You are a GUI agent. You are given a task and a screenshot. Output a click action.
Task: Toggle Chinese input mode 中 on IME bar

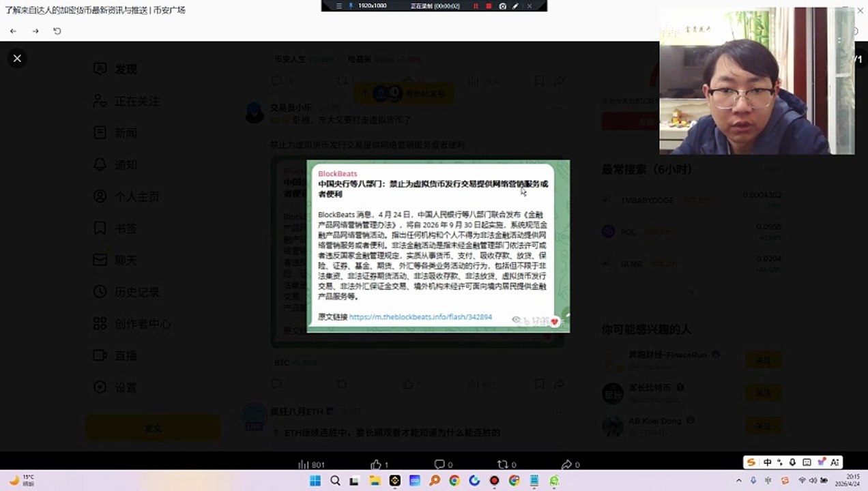pos(768,462)
